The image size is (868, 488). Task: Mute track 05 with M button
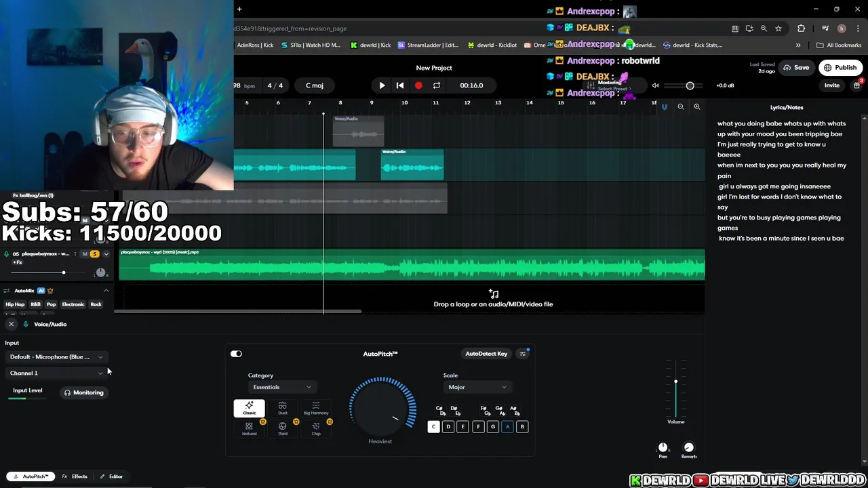(85, 254)
